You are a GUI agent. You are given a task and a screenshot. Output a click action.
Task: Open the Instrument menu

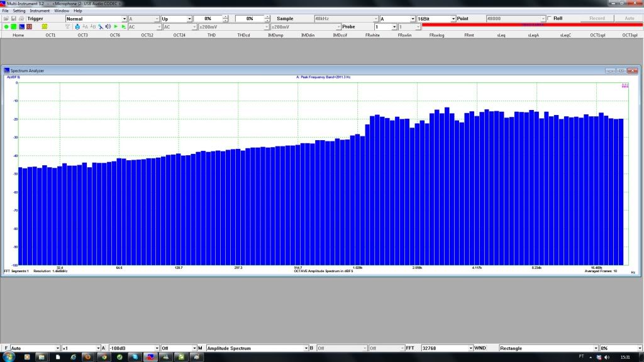tap(40, 11)
